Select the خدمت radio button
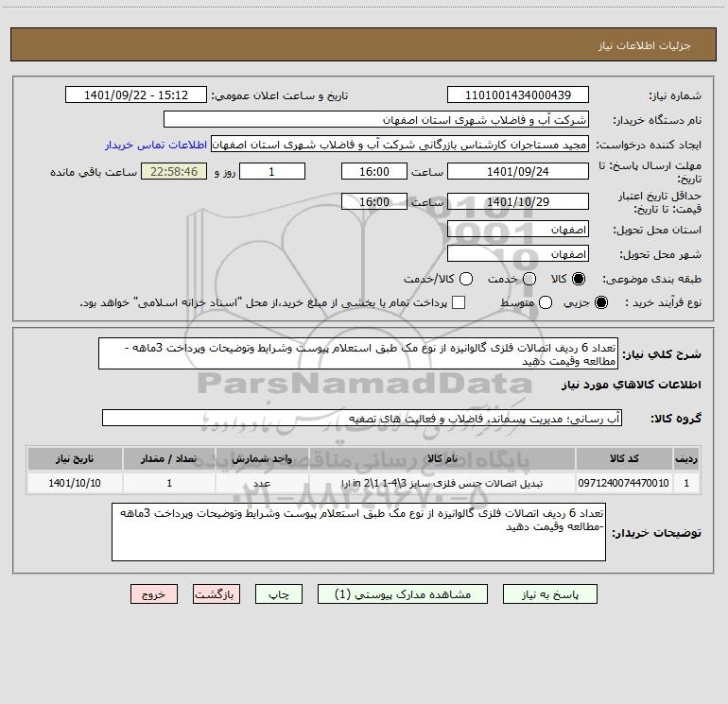The image size is (728, 704). tap(529, 279)
